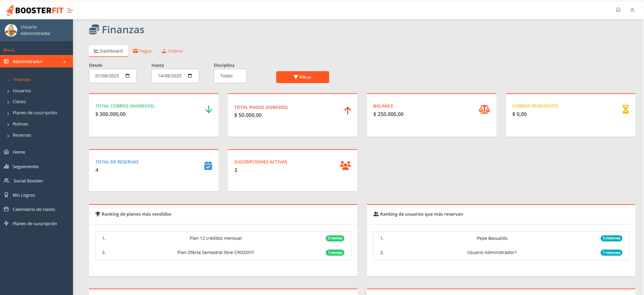Screen dimensions: 644x295
Task: Open Social Booster in the sidebar
Action: (28, 181)
